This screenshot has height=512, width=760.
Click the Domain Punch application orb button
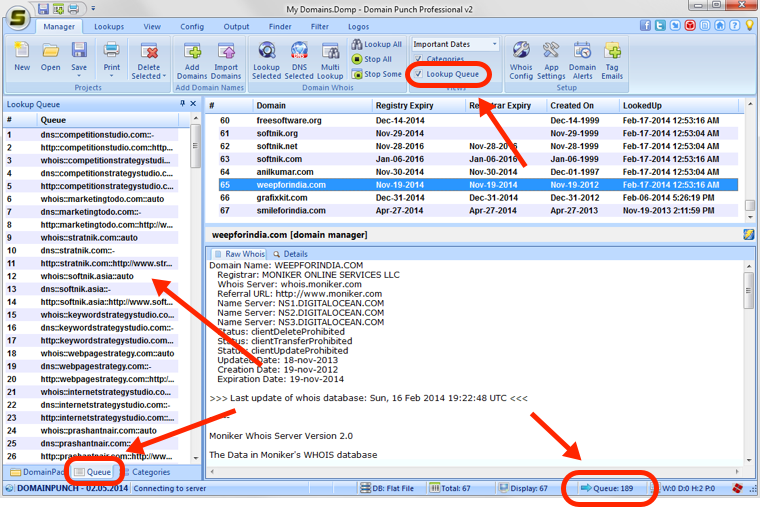[18, 17]
